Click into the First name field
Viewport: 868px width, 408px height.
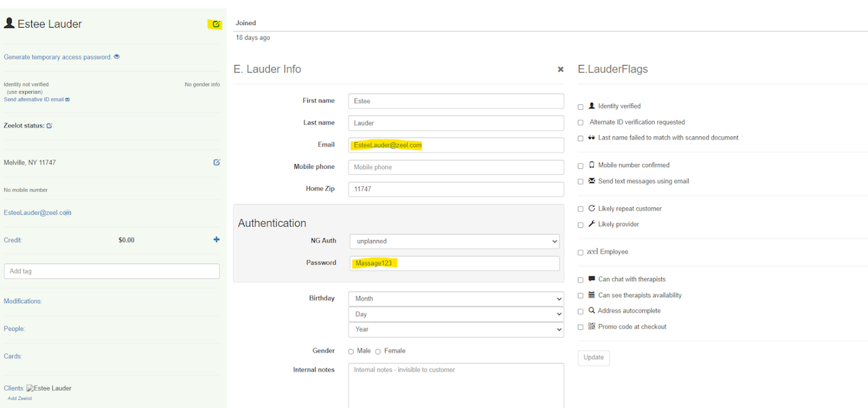(x=456, y=101)
